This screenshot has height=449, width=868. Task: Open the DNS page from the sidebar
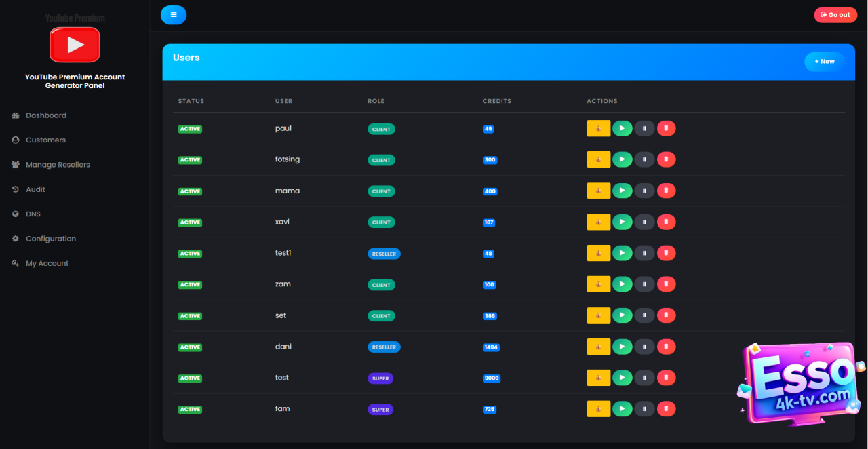click(33, 214)
